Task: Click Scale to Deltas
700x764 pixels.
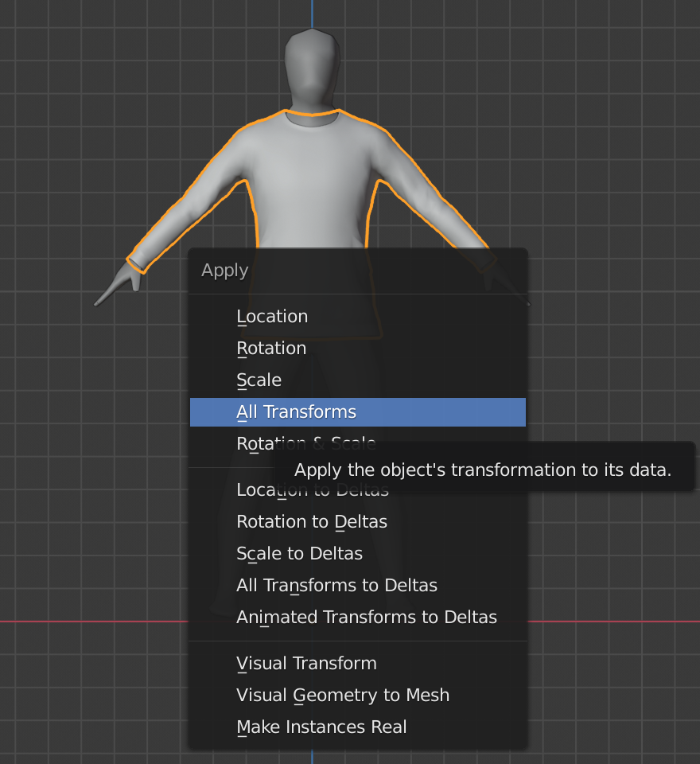Action: 299,554
